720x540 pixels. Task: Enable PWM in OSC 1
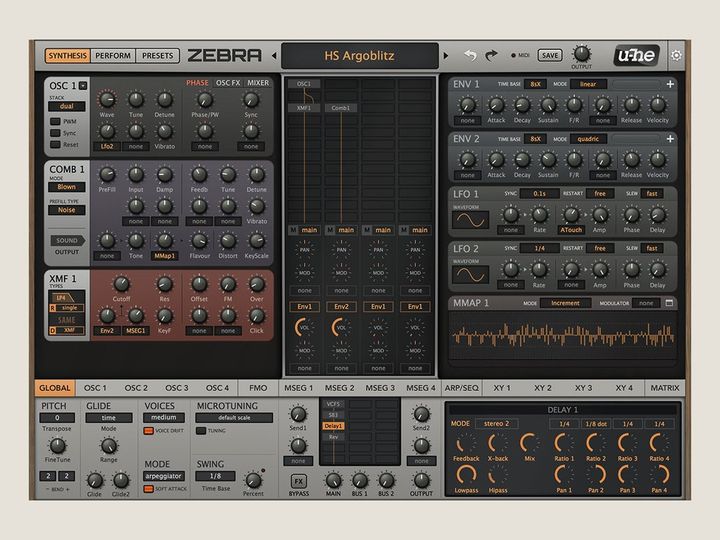56,122
